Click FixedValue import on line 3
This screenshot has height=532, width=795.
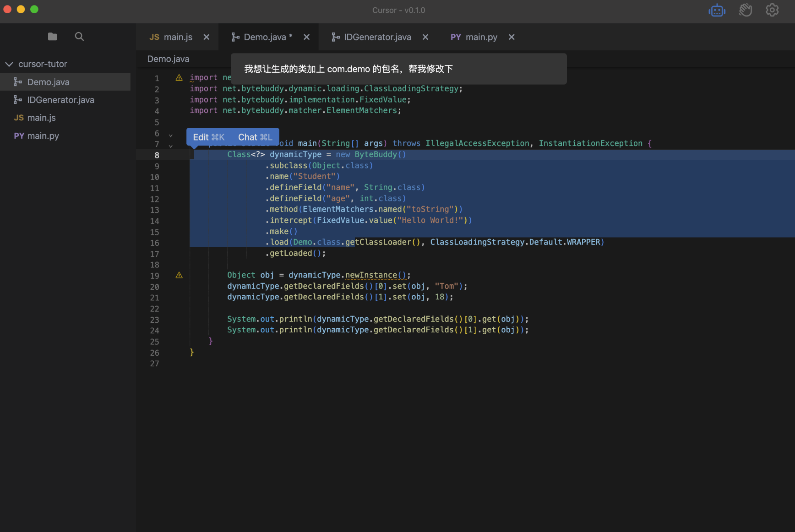[x=383, y=99]
